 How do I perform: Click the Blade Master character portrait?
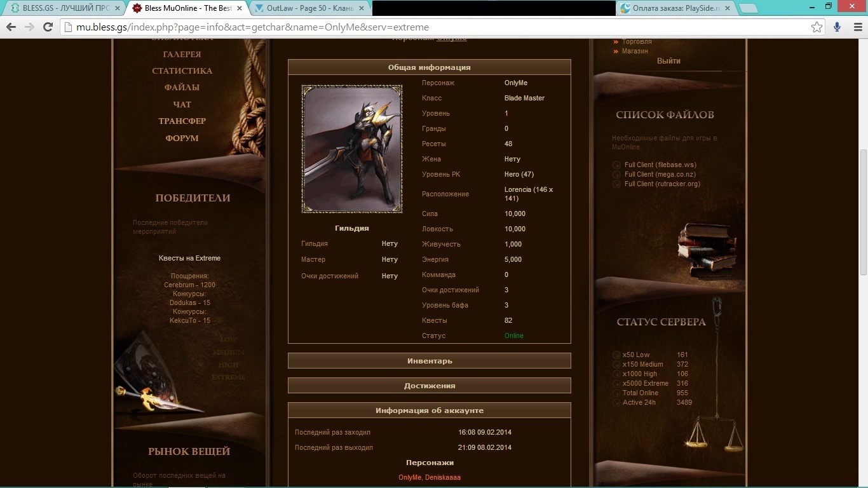[352, 149]
